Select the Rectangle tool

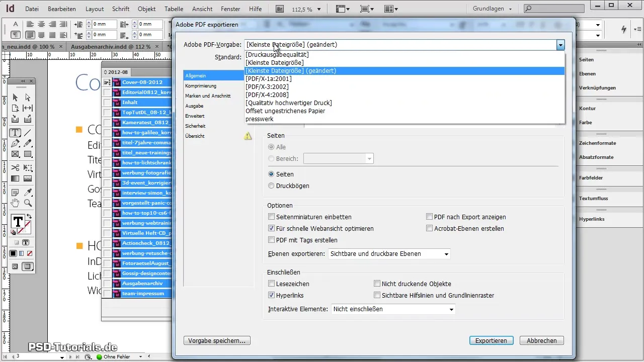[28, 154]
